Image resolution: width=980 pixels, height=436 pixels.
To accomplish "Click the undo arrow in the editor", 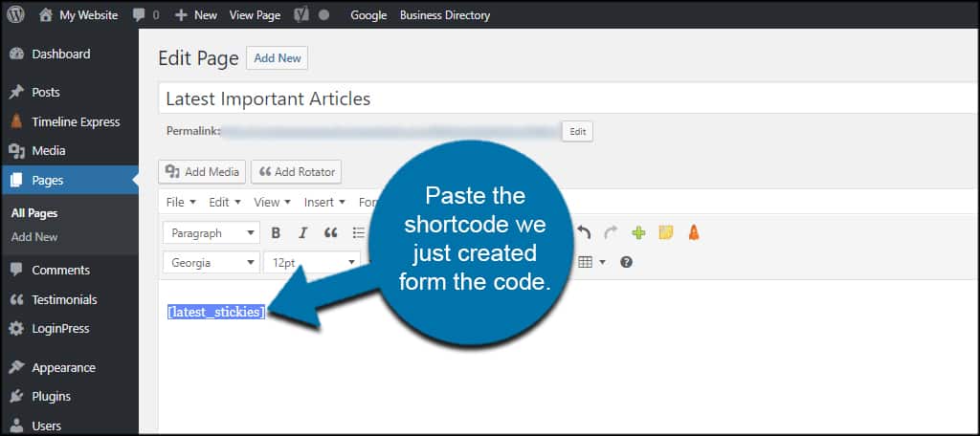I will point(584,233).
